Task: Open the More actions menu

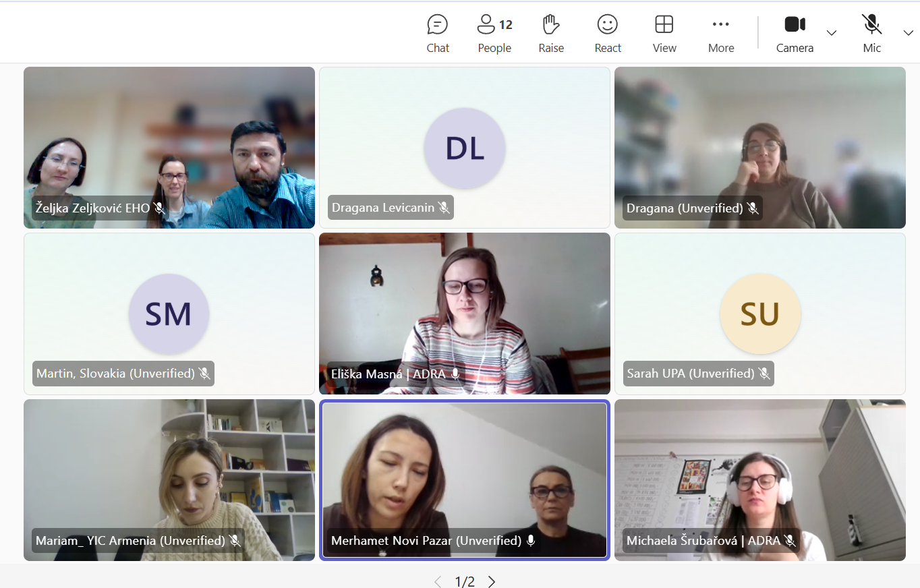Action: tap(721, 34)
